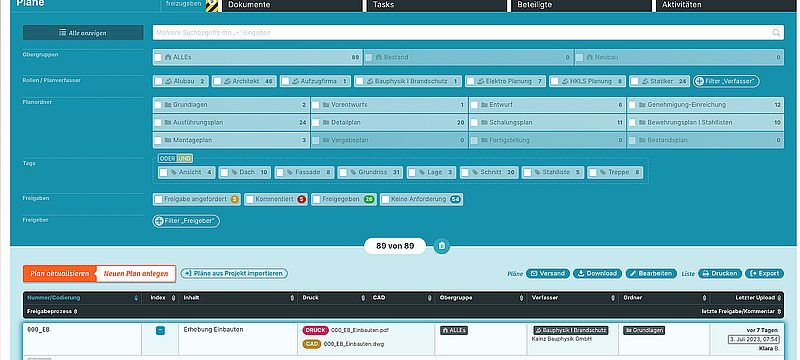Tick the Freigegeben checkbox
Image resolution: width=800 pixels, height=360 pixels.
tap(317, 199)
